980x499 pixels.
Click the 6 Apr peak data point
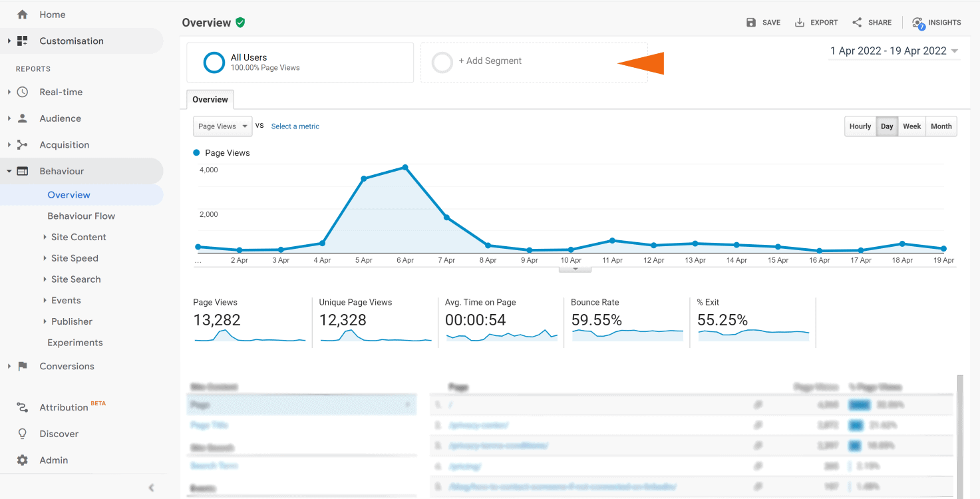tap(405, 168)
